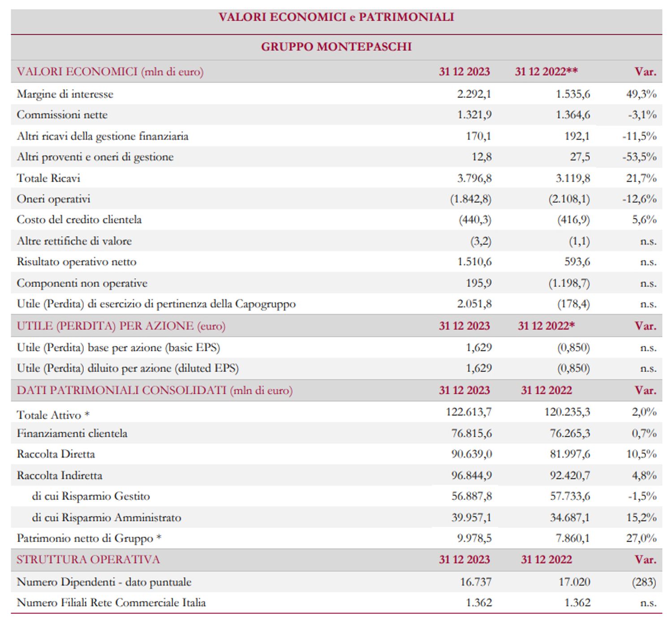Click Totale Ricavi value 3.796,8

[474, 178]
